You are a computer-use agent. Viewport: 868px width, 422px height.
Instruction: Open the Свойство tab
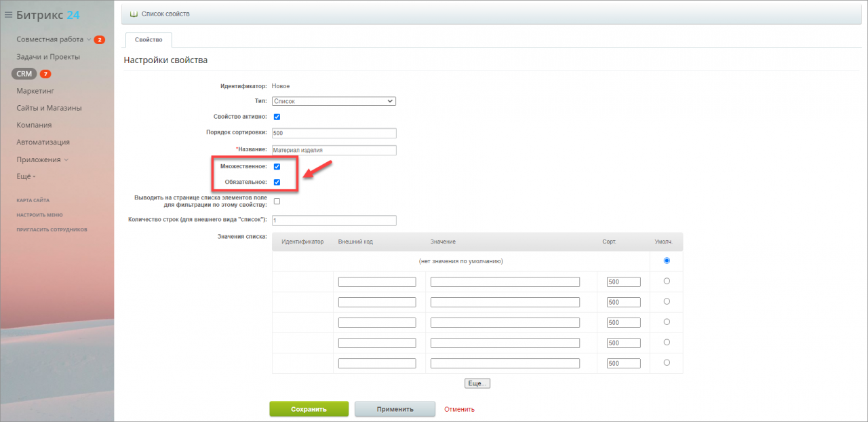149,40
